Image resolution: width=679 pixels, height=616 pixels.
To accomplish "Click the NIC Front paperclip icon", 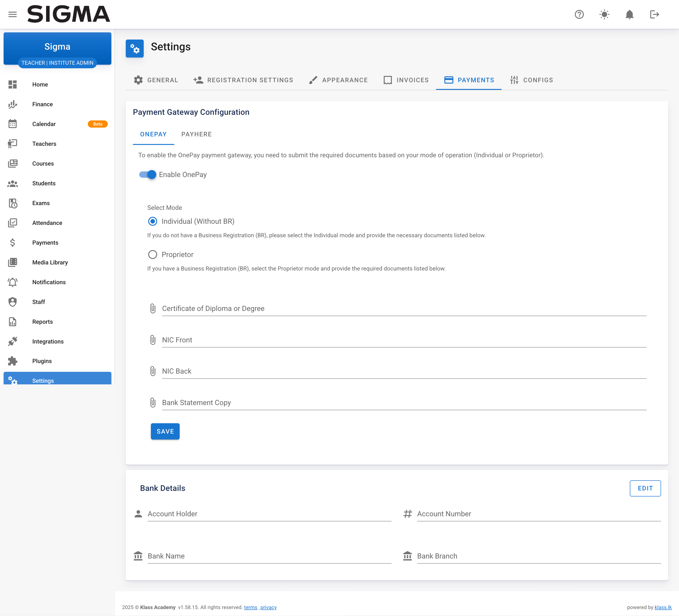I will tap(153, 340).
